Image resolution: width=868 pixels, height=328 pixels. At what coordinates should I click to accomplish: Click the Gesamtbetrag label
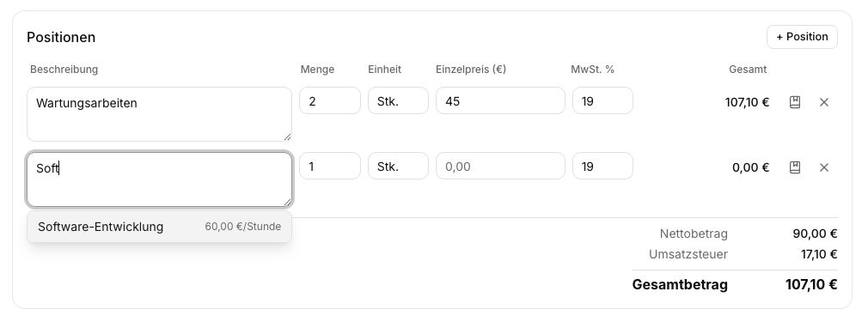(x=680, y=285)
